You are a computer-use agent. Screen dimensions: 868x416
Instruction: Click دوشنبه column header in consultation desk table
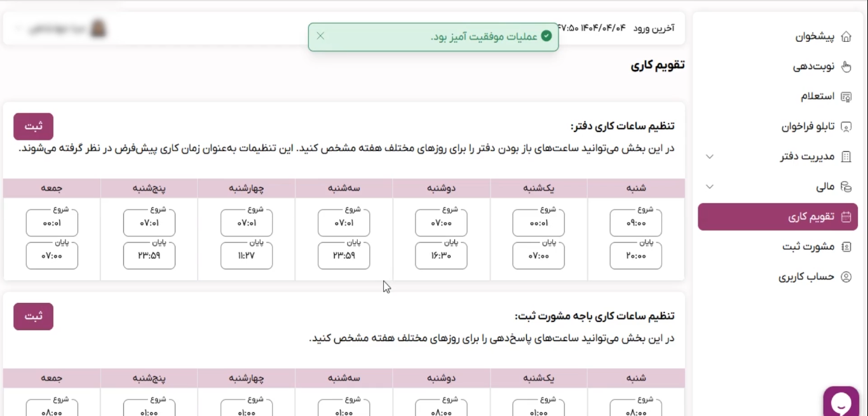tap(441, 378)
